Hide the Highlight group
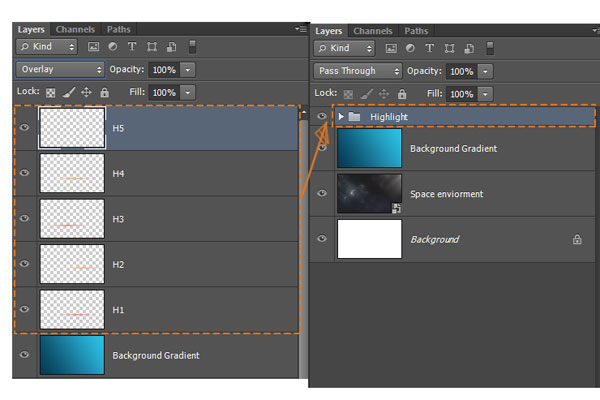Screen dimensions: 600x400 click(322, 116)
